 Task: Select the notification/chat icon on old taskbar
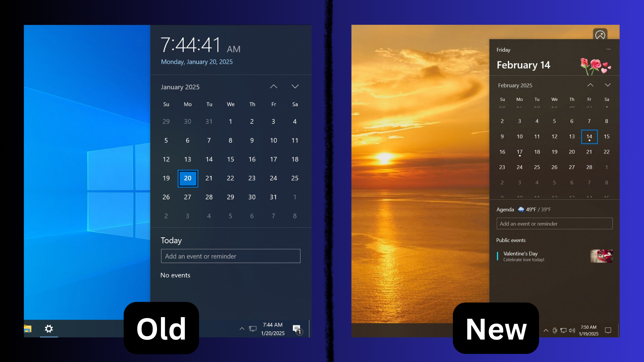[x=297, y=329]
